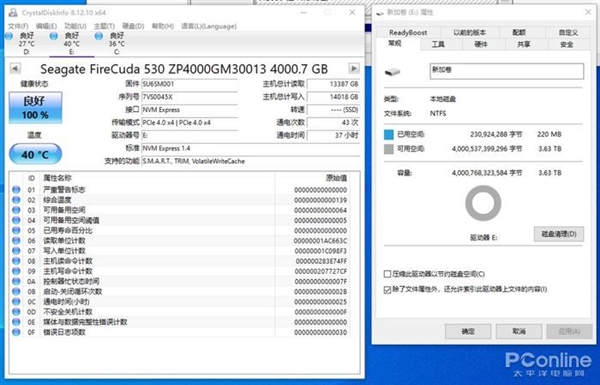Screen dimensions: 600x385
Task: Click the next disk arrow icon
Action: click(354, 69)
